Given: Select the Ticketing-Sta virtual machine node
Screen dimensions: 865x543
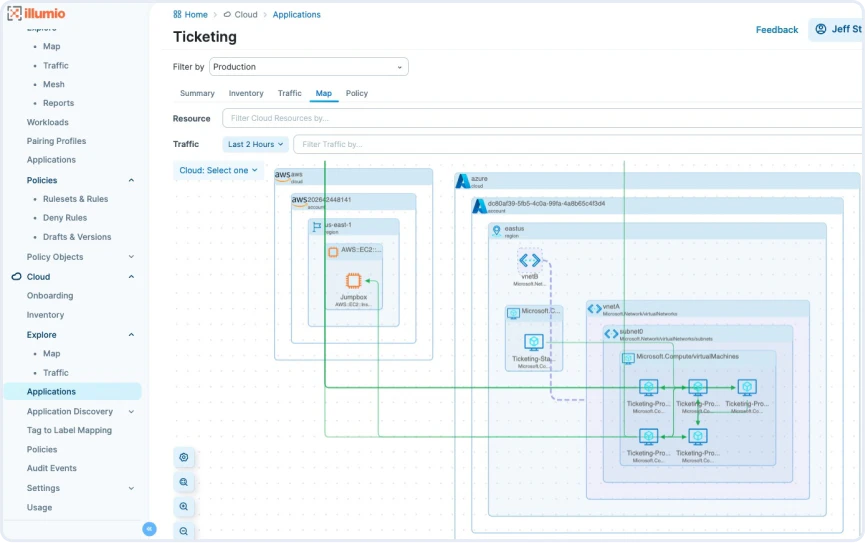Looking at the screenshot, I should (533, 343).
